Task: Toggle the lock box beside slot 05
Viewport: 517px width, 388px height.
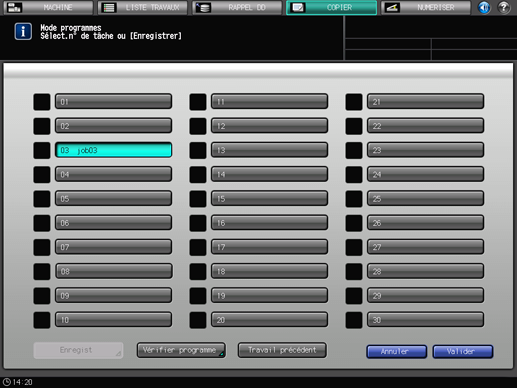Action: 42,199
